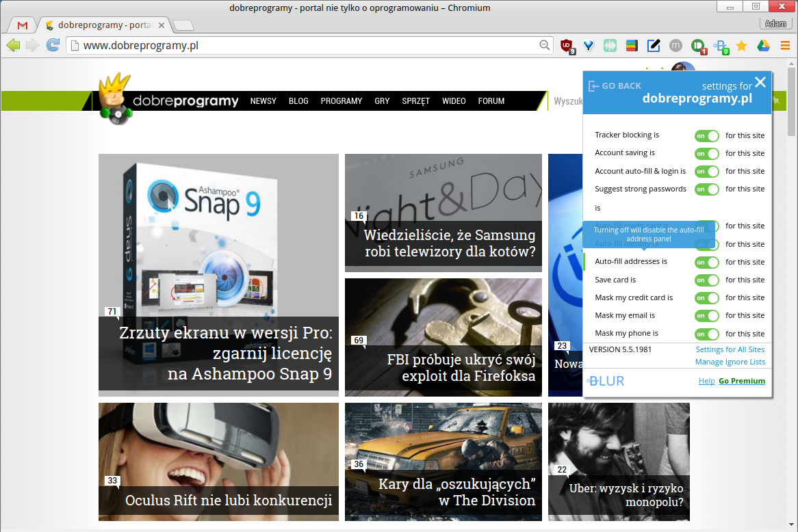
Task: Click the yellow star bookmark icon
Action: (x=741, y=46)
